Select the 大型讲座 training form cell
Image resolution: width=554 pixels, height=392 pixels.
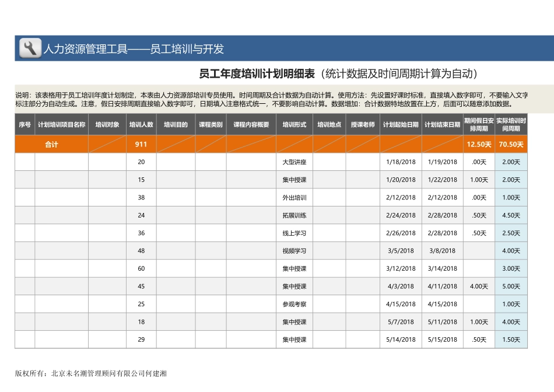(294, 162)
